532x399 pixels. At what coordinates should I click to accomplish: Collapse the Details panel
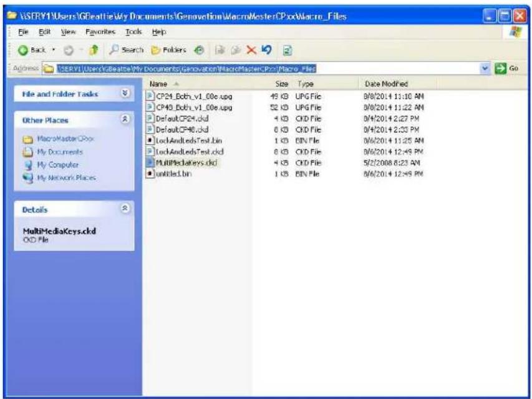(125, 209)
